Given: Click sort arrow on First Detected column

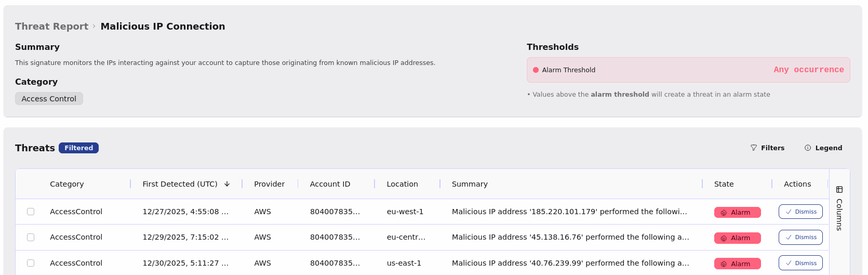Looking at the screenshot, I should (x=227, y=184).
